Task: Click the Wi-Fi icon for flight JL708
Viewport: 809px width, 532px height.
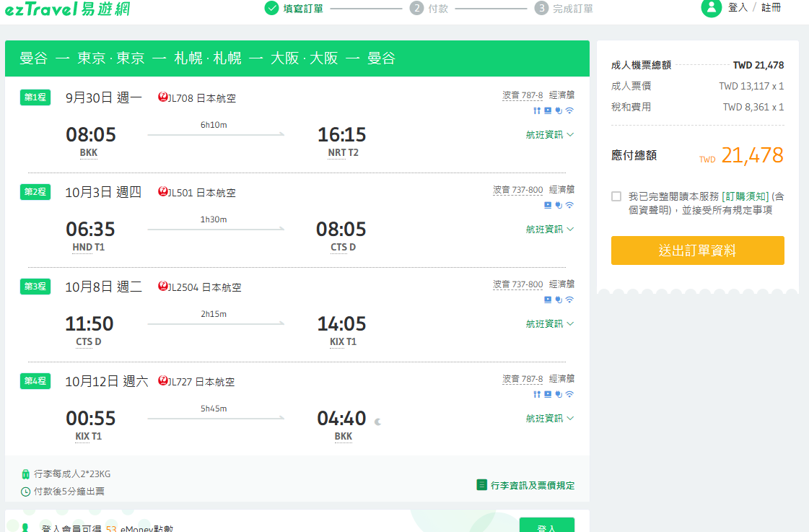Action: point(569,110)
